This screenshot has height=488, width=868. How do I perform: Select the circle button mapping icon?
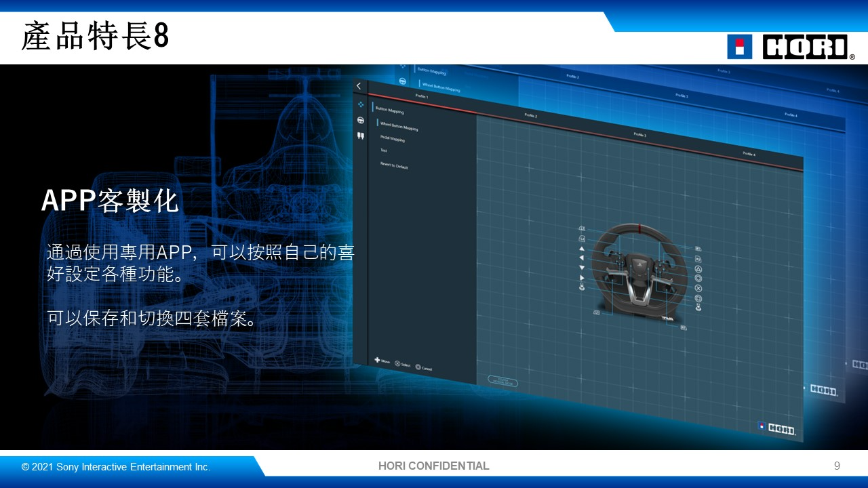coord(698,278)
